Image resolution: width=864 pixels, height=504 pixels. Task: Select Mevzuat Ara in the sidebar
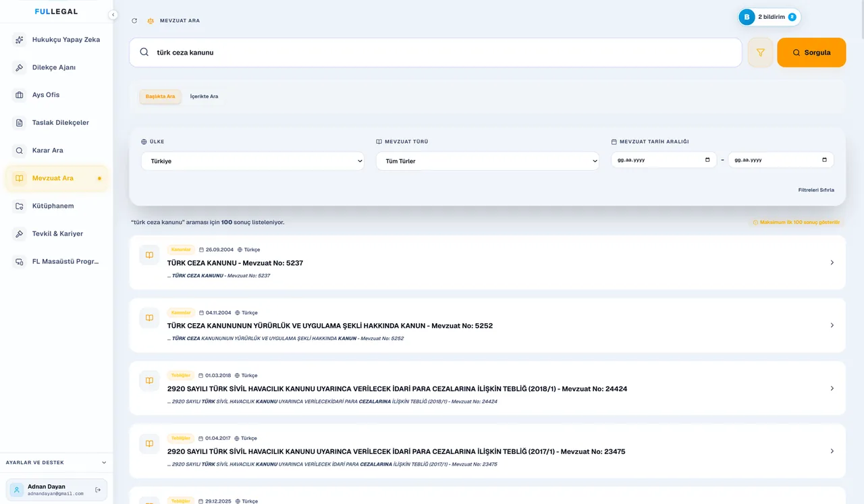pos(57,178)
